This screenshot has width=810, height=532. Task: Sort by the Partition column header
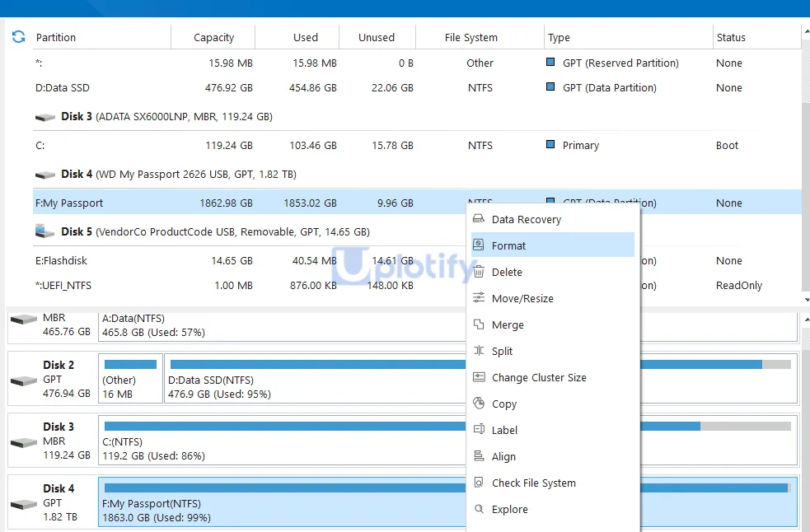[101, 37]
